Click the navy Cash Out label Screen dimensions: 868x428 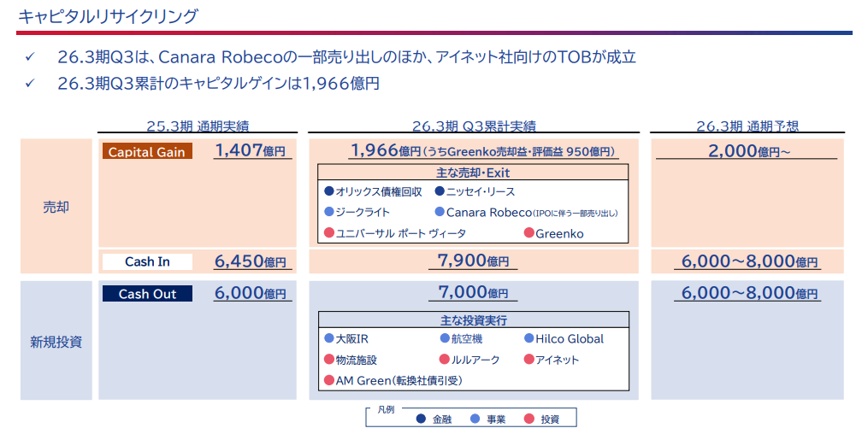point(147,294)
